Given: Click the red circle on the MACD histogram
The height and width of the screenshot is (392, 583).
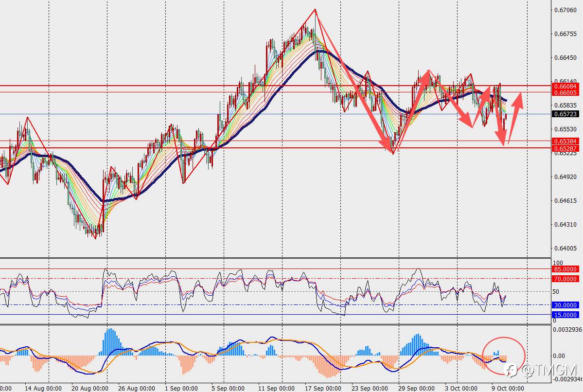Looking at the screenshot, I should [x=503, y=356].
